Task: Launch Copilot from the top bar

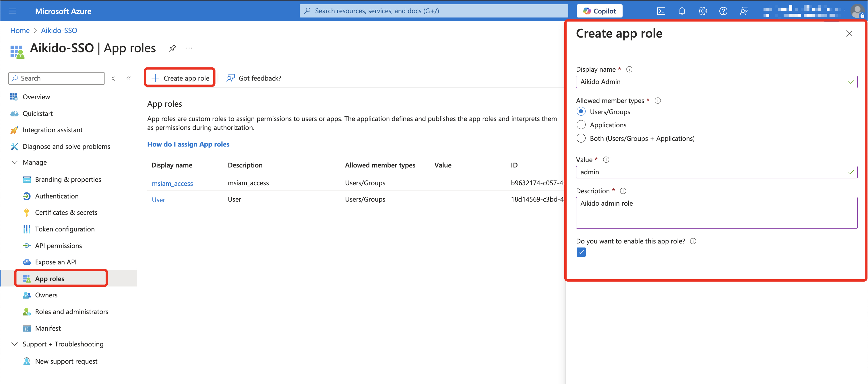Action: (599, 11)
